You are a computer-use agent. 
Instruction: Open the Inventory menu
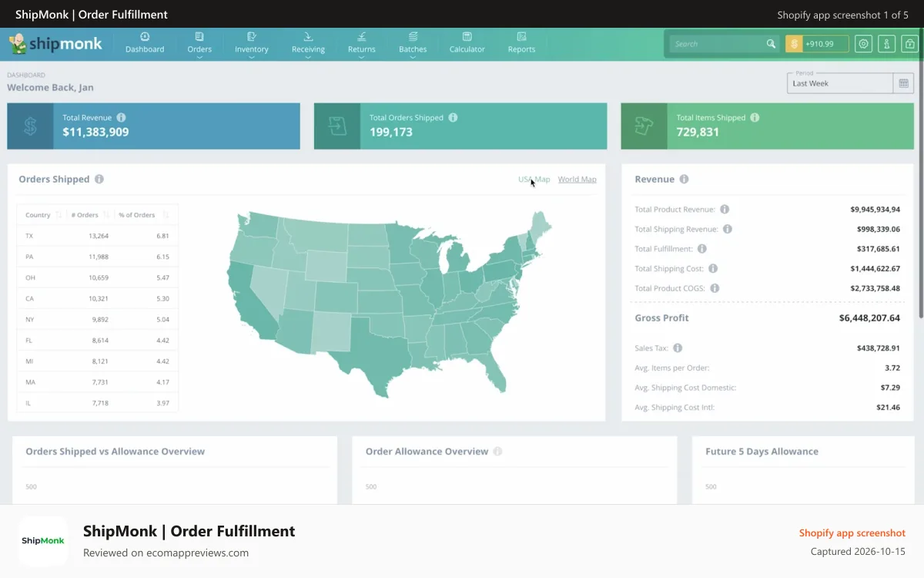point(252,43)
